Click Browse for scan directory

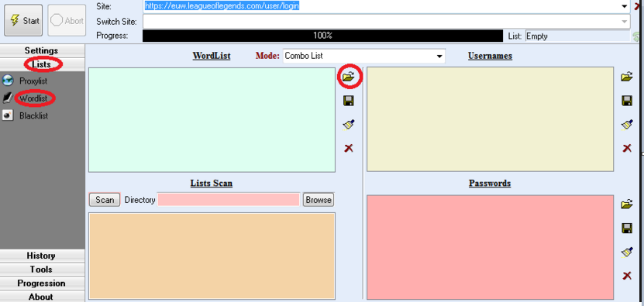point(319,200)
